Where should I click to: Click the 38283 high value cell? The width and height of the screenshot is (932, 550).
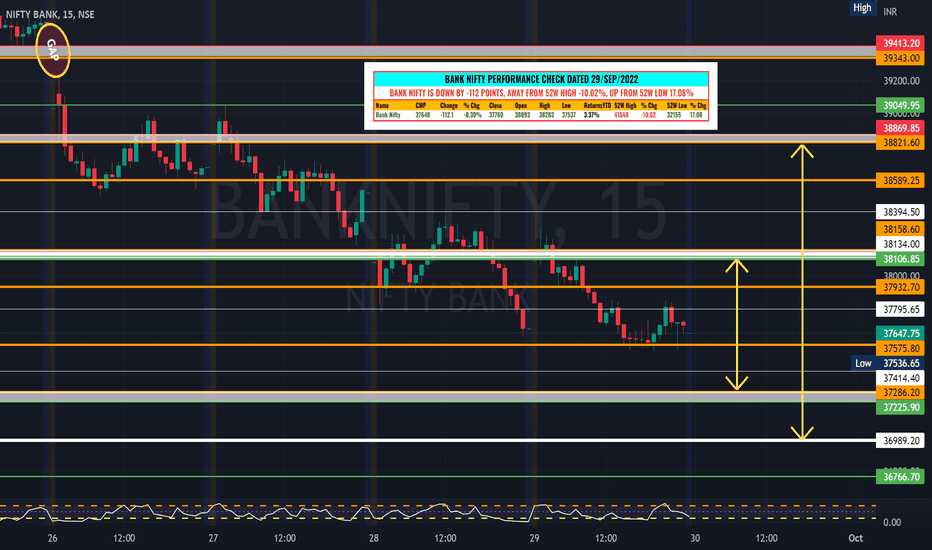547,115
